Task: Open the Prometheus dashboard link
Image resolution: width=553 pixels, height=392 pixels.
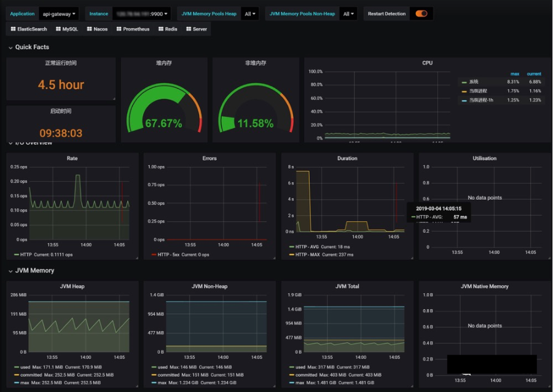Action: 133,29
